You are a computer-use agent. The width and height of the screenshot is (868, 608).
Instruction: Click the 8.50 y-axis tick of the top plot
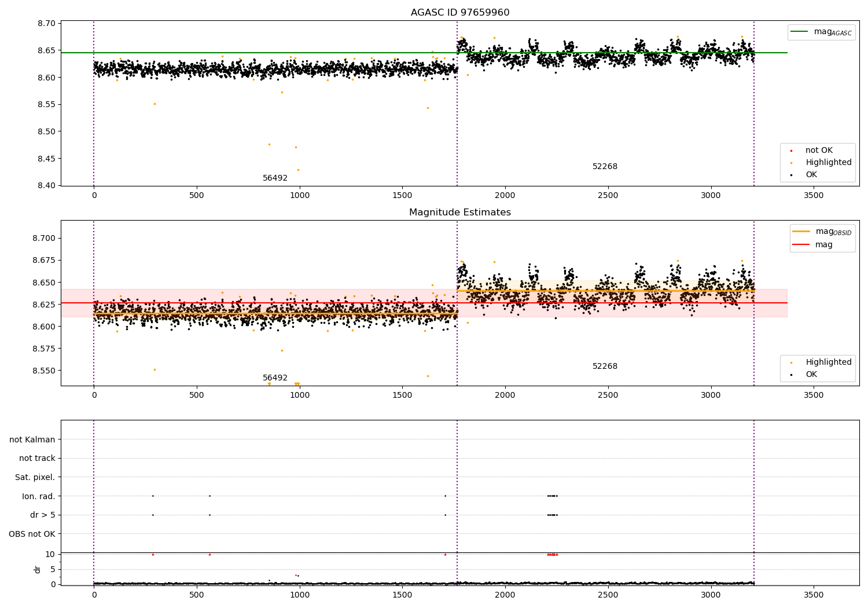tap(47, 132)
